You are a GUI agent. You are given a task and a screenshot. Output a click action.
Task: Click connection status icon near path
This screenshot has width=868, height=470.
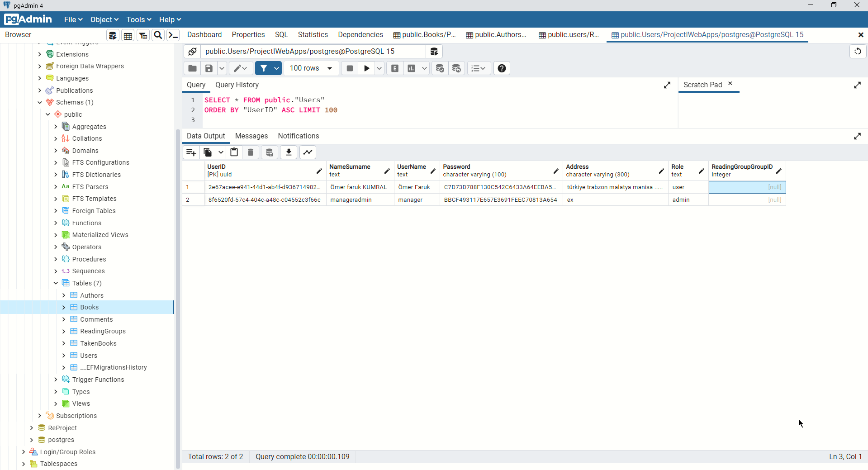192,52
